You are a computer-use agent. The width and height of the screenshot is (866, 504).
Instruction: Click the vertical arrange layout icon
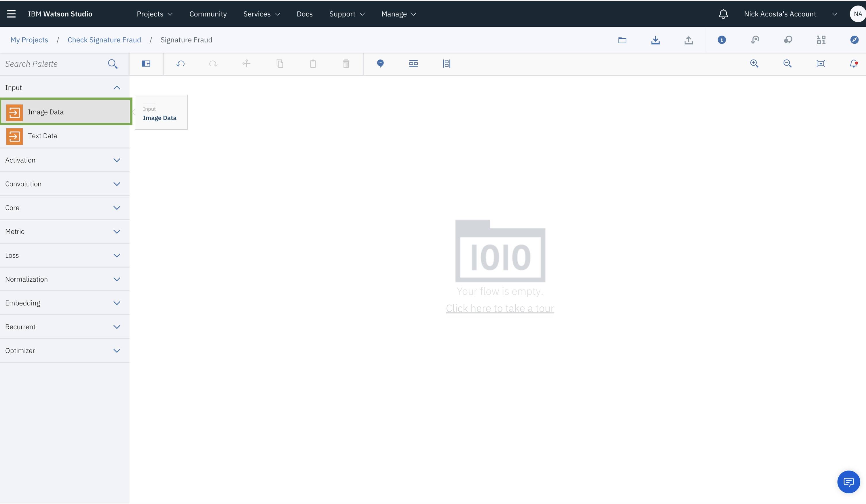(x=447, y=64)
